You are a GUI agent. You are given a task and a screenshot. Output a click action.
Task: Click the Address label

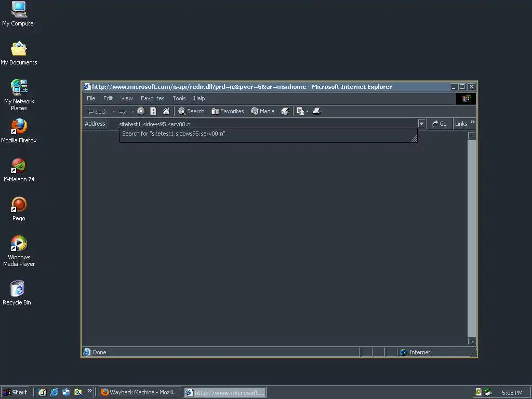95,124
